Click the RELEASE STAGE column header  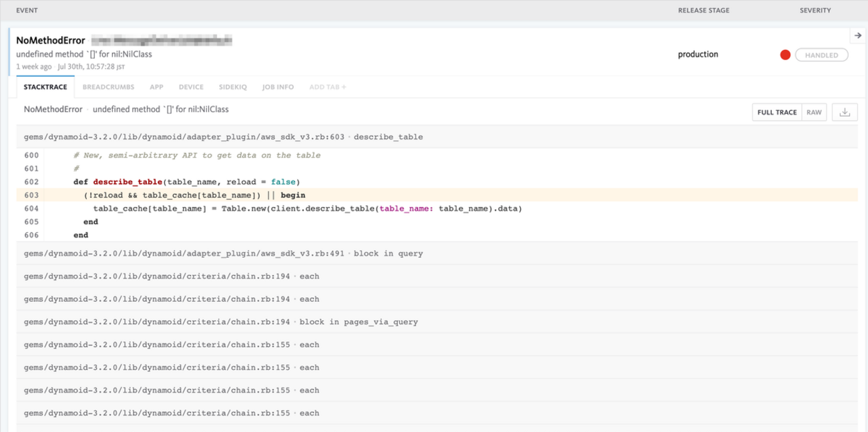click(x=704, y=10)
